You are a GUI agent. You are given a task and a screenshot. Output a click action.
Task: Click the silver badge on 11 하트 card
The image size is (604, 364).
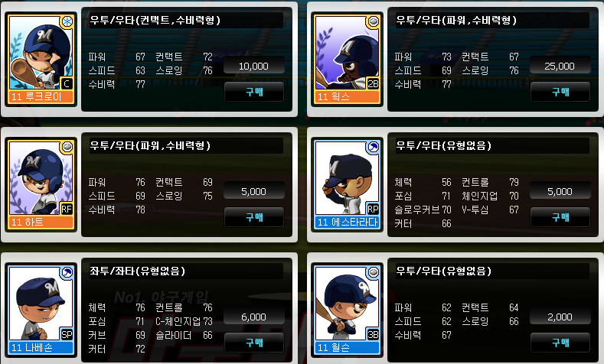click(67, 147)
